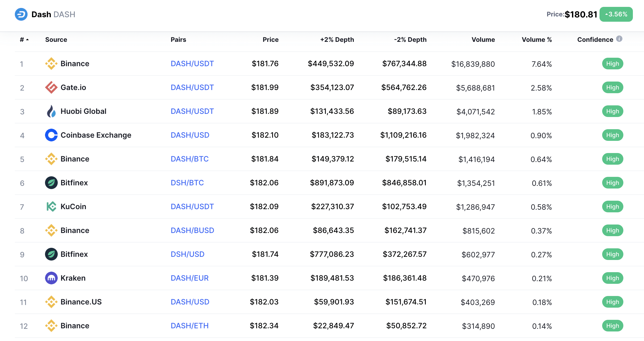Click the Coinbase Exchange source name
This screenshot has width=644, height=341.
tap(96, 135)
